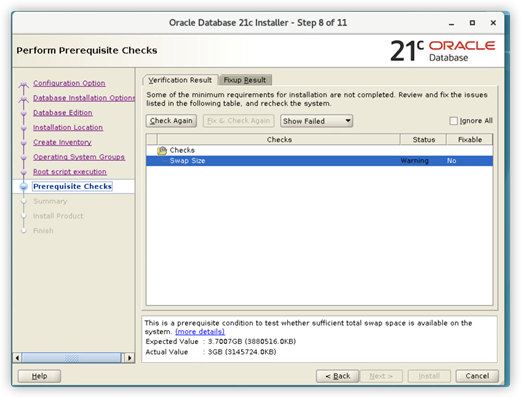Enable the Ignore All checkbox
This screenshot has height=398, width=521.
(453, 121)
